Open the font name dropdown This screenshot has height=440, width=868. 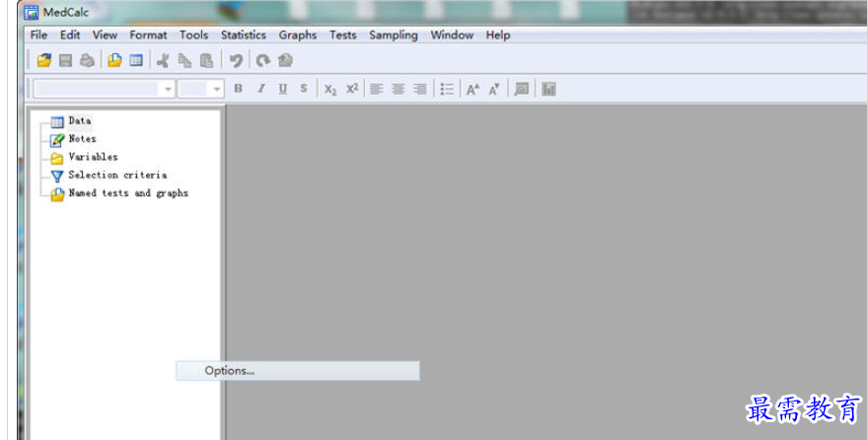tap(168, 89)
